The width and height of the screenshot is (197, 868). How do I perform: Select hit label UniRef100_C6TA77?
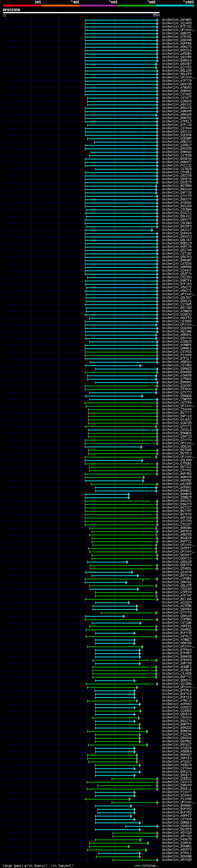click(x=176, y=98)
